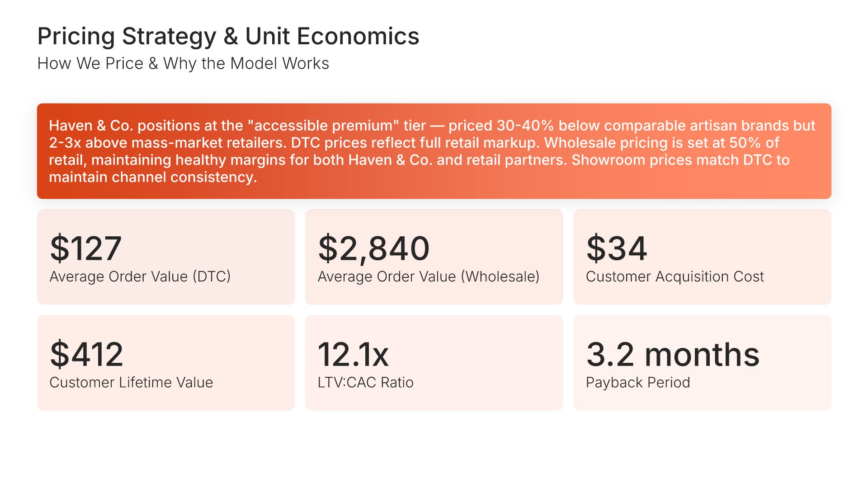The image size is (868, 488).
Task: Click the $127 metric value
Action: pos(86,248)
